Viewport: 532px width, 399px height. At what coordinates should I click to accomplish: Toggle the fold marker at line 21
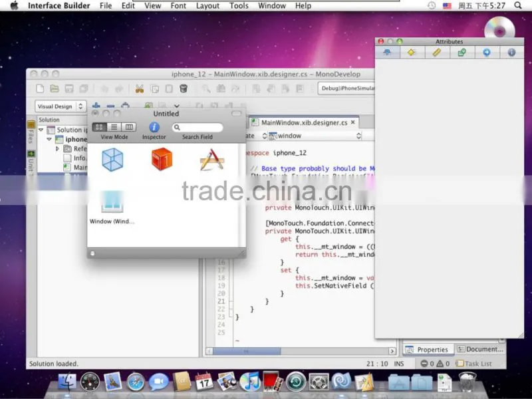pyautogui.click(x=231, y=301)
